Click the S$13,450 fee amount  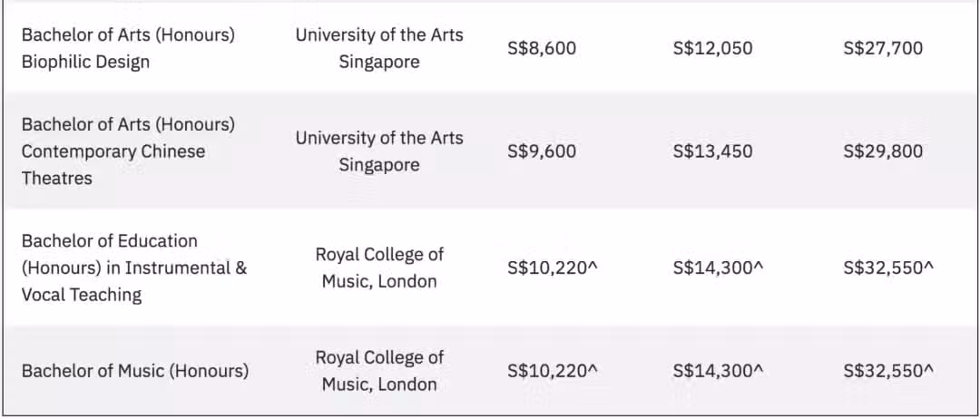click(712, 151)
